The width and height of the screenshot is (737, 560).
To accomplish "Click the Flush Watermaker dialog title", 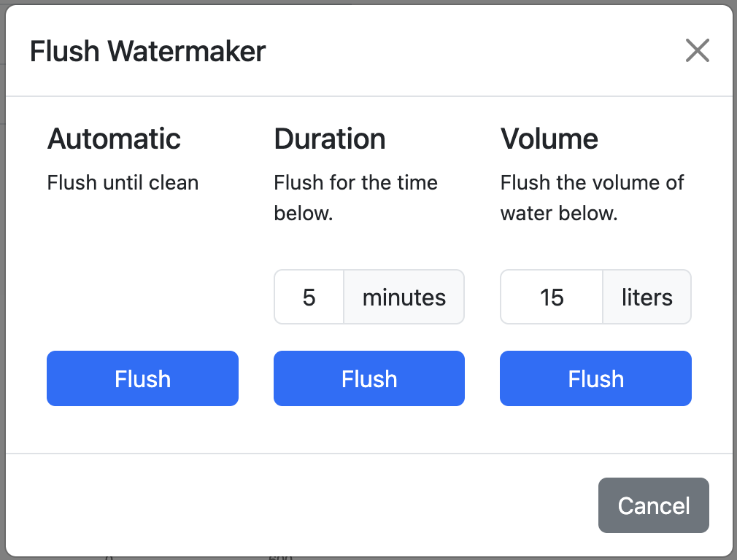I will pos(147,51).
